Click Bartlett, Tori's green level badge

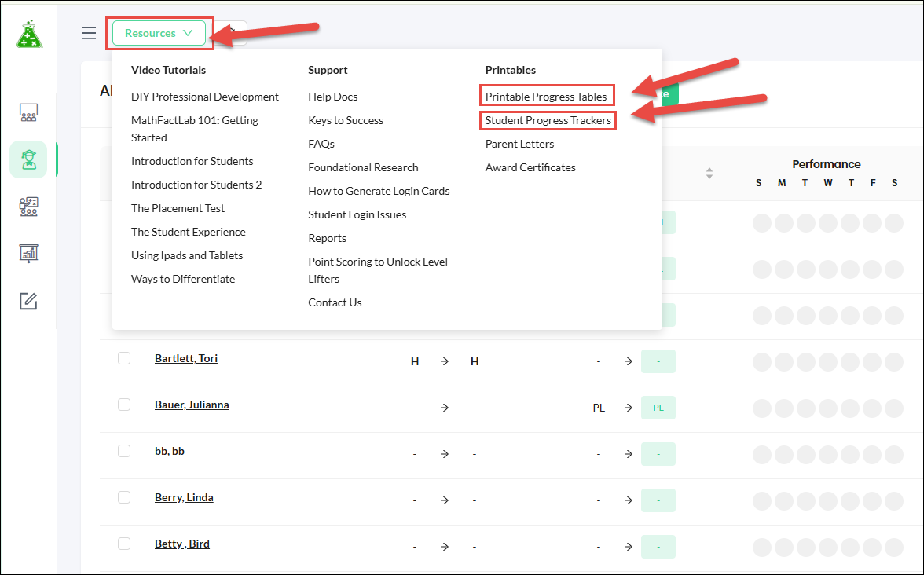coord(658,361)
